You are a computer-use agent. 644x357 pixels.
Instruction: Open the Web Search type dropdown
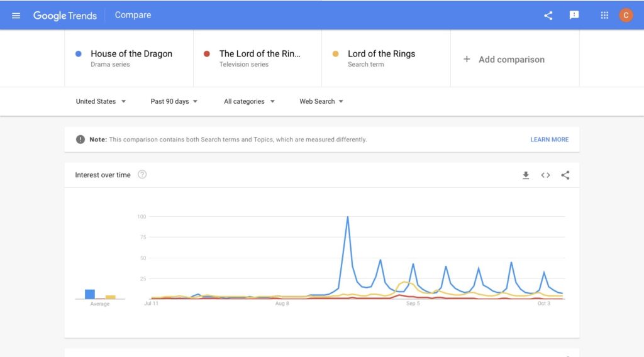click(x=321, y=101)
